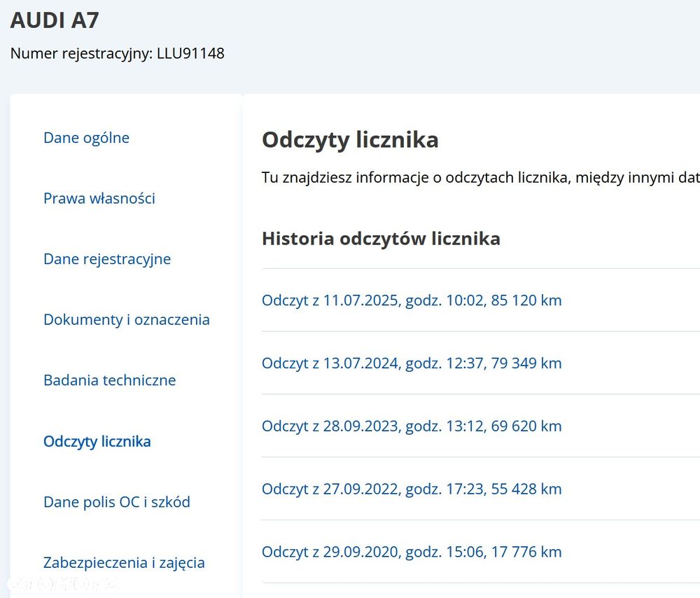Click the Numer rejestracyjny label
The image size is (700, 598).
pos(81,53)
